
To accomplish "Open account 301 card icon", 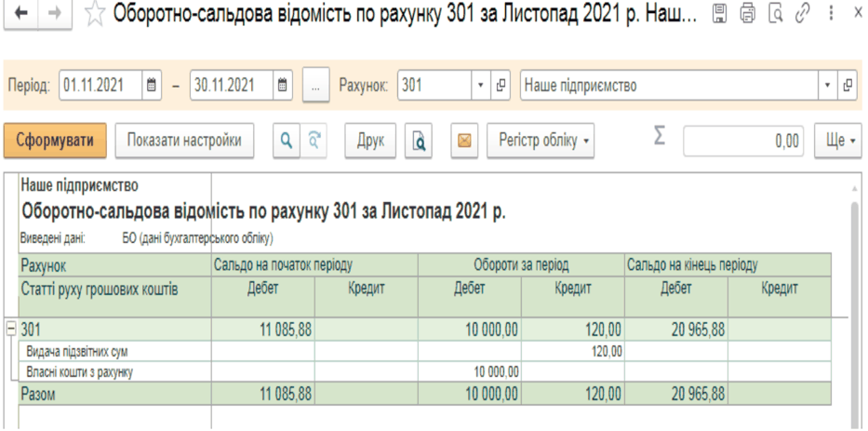I will [x=500, y=86].
